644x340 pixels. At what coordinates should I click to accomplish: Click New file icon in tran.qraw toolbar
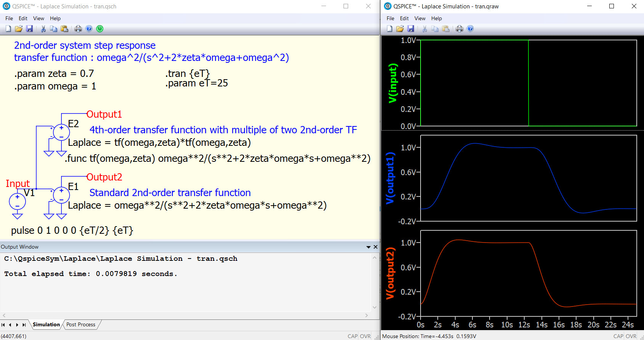tap(389, 29)
